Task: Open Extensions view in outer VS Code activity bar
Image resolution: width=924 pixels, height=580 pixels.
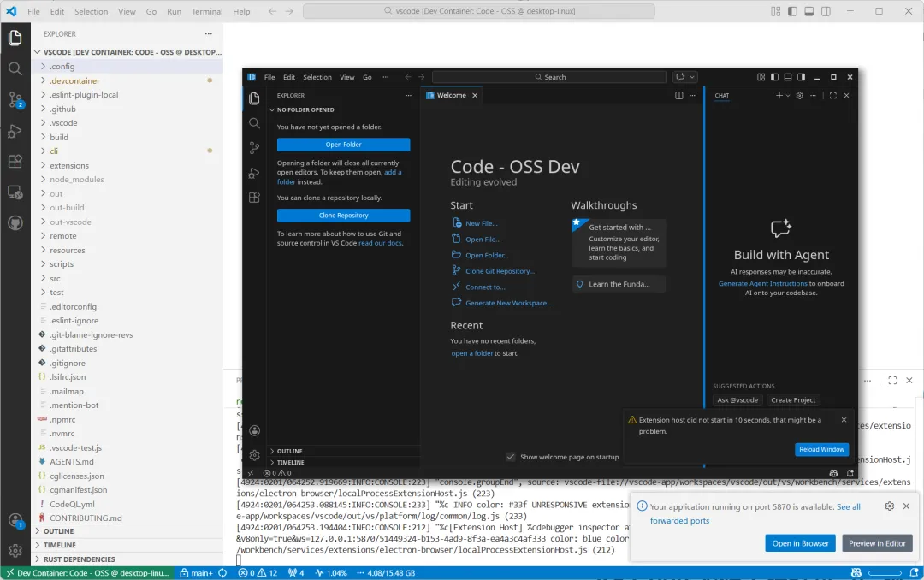Action: point(15,162)
